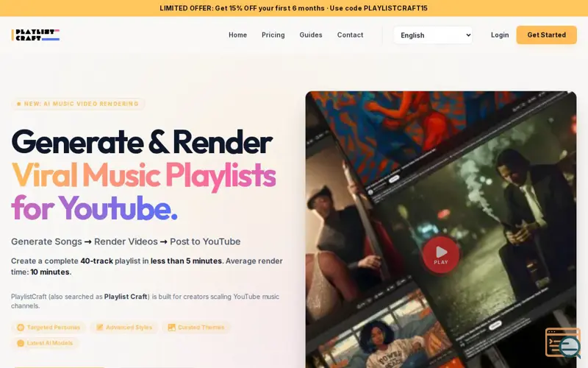Click the Get Started button
Image resolution: width=588 pixels, height=368 pixels.
click(546, 35)
